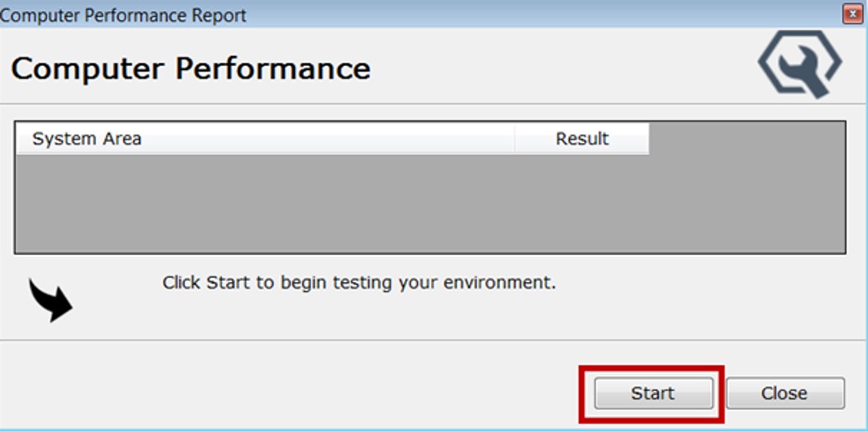Click the gray list area beneath Result column
Screen dimensions: 868x431
(582, 204)
